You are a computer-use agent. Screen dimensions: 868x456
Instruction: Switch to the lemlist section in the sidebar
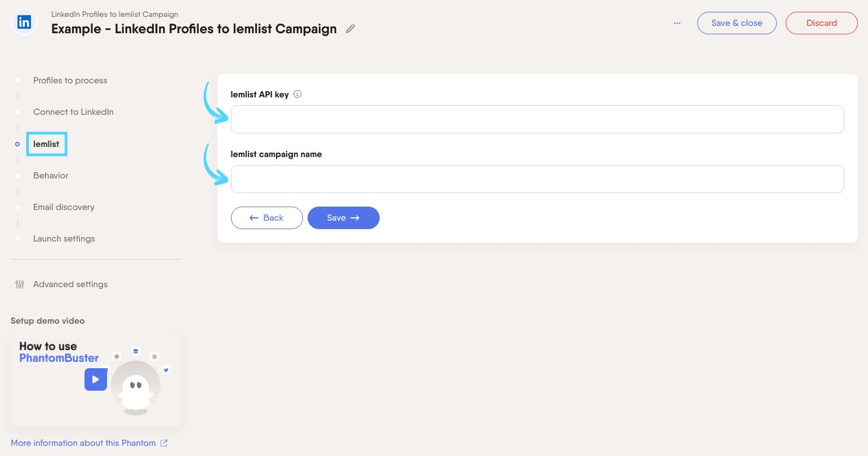click(x=46, y=144)
